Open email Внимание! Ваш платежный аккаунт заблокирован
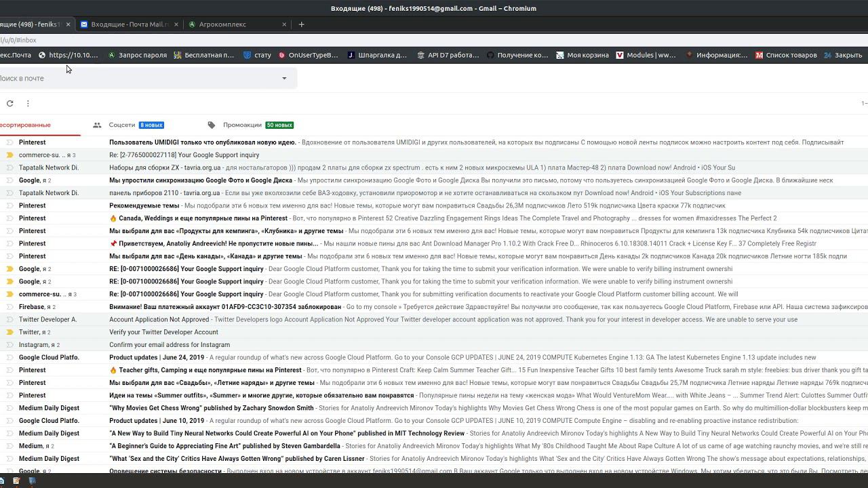Viewport: 868px width, 488px height. pos(434,307)
